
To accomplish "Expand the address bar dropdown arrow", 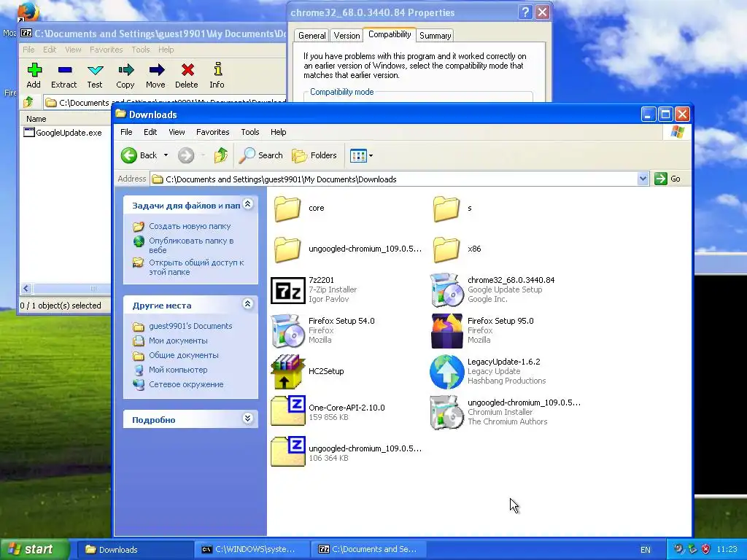I will (643, 179).
